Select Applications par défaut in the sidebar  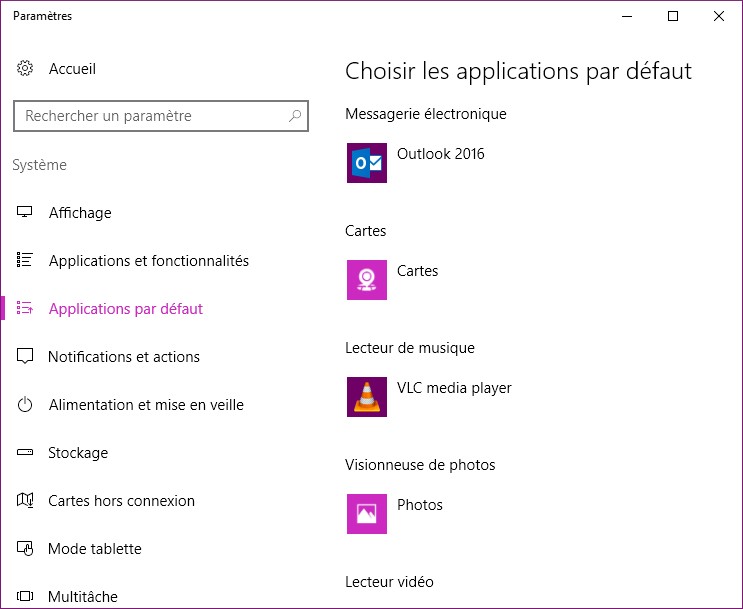click(x=125, y=309)
